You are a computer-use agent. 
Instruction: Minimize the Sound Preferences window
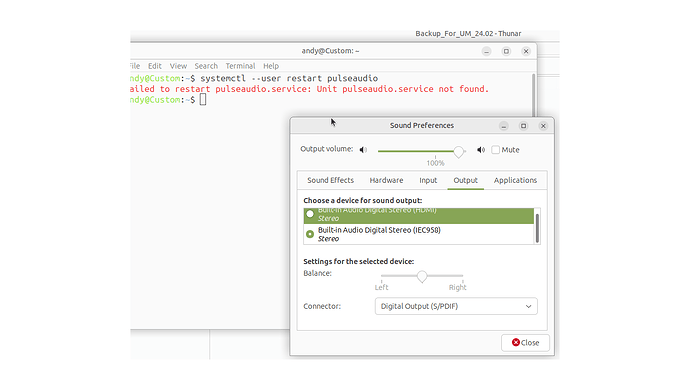tap(504, 126)
